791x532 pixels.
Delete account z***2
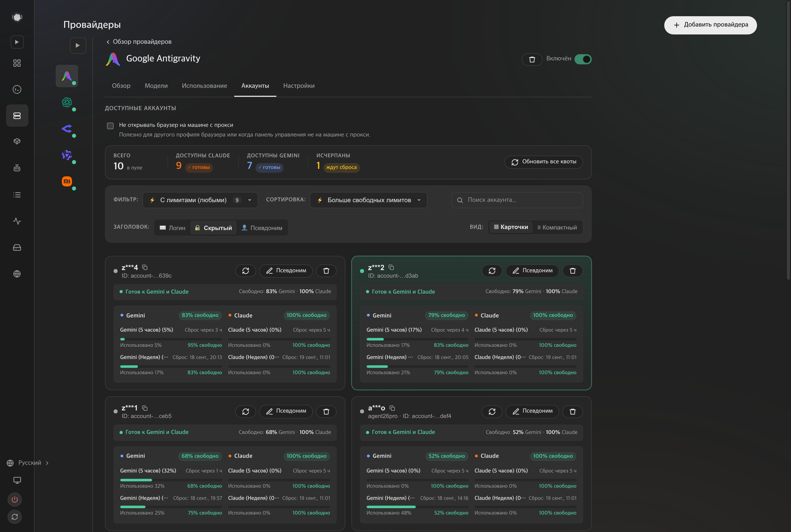tap(573, 271)
